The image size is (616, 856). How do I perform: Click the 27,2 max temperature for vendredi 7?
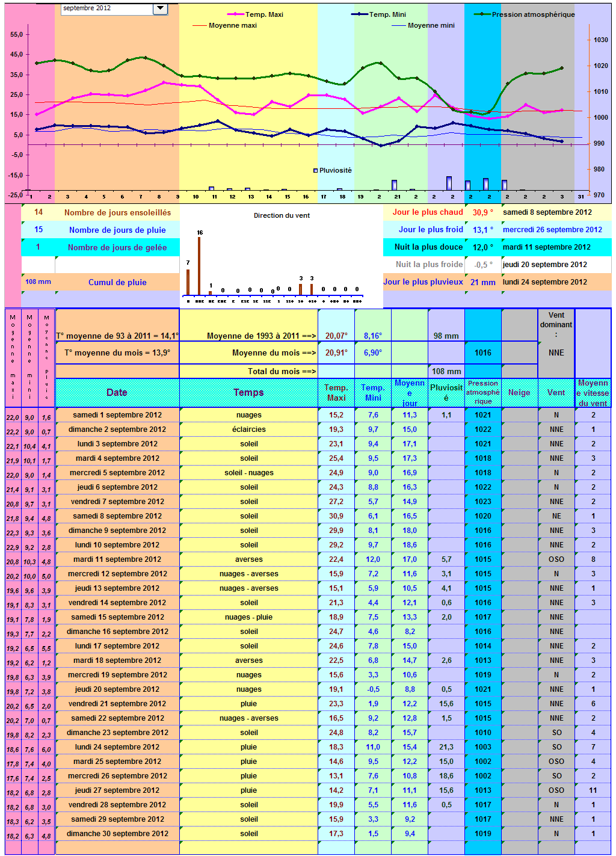(336, 502)
